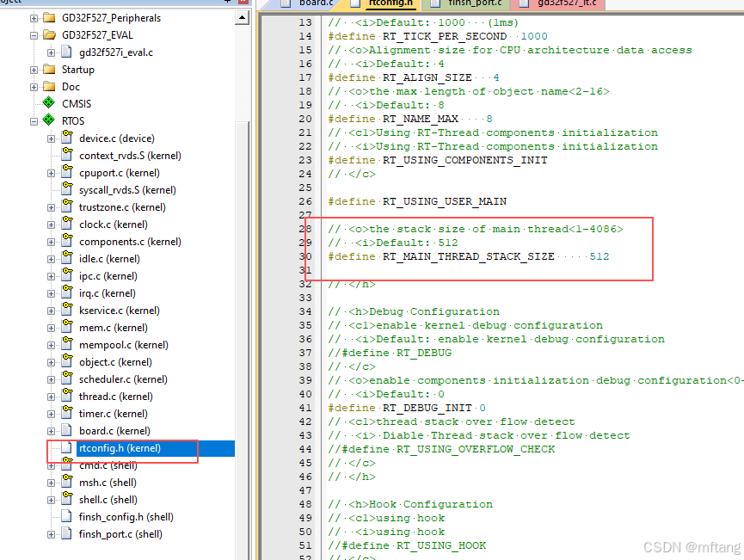Click the device.c key file icon
Image resolution: width=744 pixels, height=560 pixels.
pos(67,137)
